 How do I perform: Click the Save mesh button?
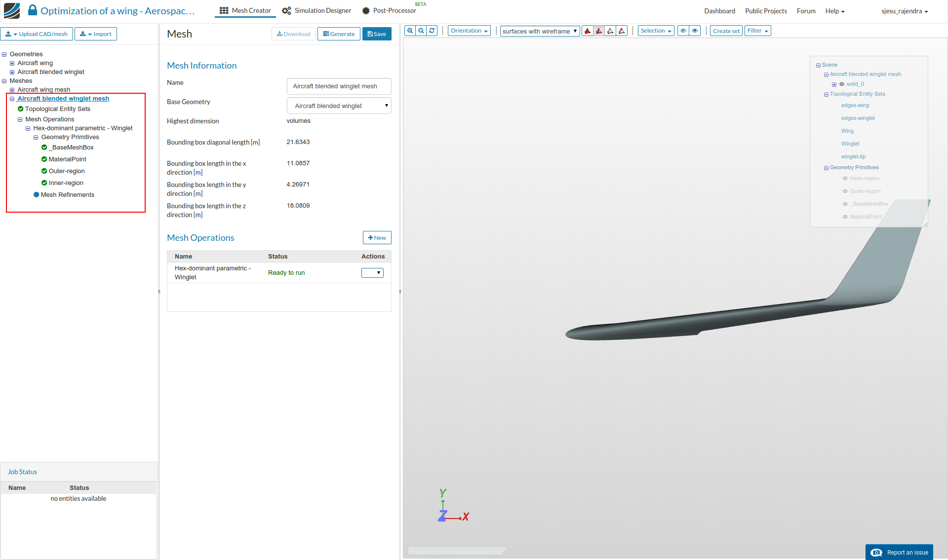(x=377, y=34)
